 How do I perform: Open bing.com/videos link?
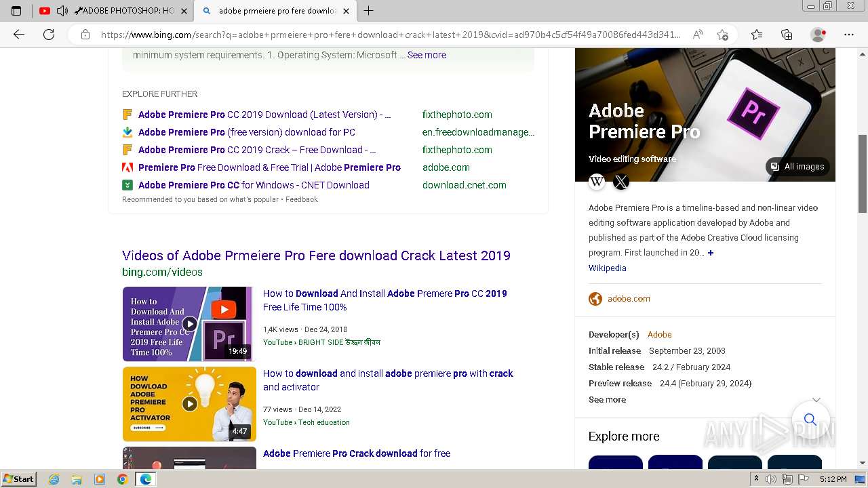coord(162,272)
